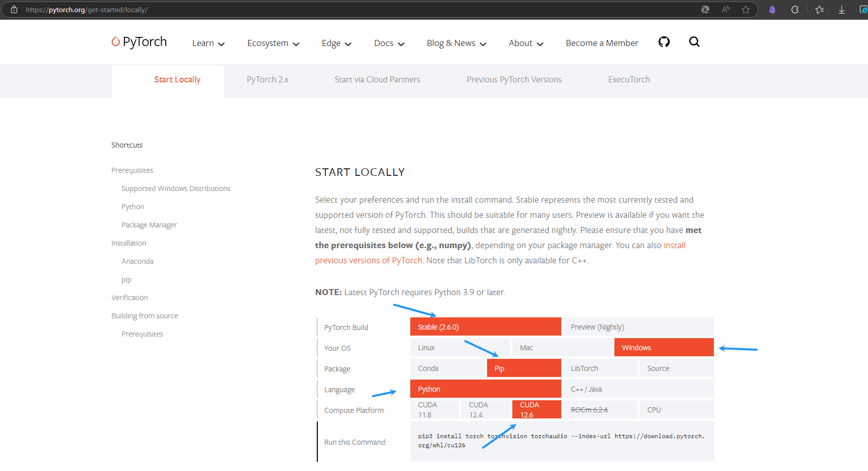The height and width of the screenshot is (471, 868).
Task: Go to Package Manager shortcut
Action: (x=149, y=225)
